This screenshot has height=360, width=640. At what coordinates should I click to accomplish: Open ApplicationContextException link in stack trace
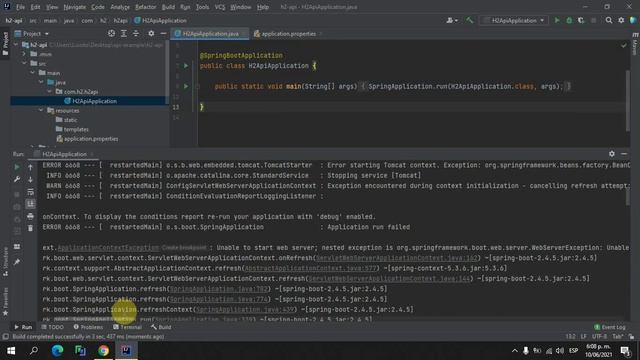click(x=108, y=247)
